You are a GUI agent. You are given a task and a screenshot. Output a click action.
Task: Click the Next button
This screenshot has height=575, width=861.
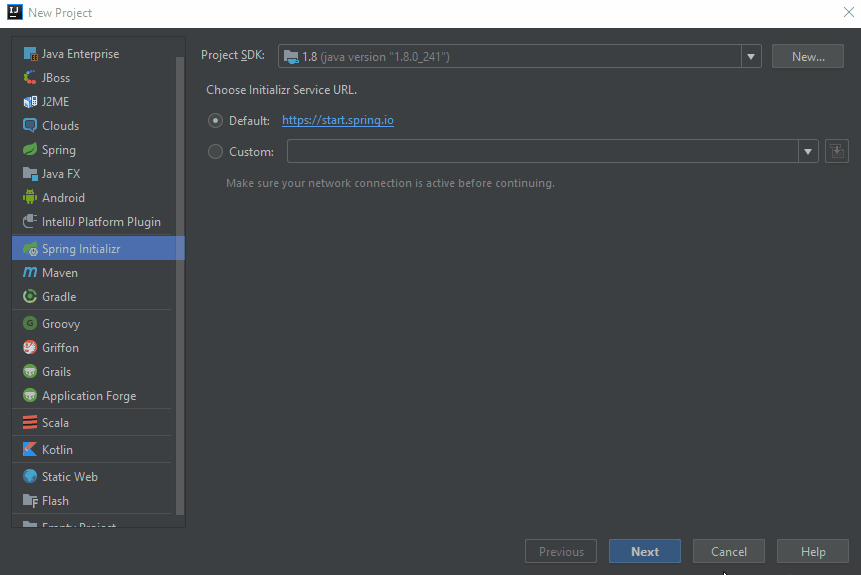coord(645,551)
